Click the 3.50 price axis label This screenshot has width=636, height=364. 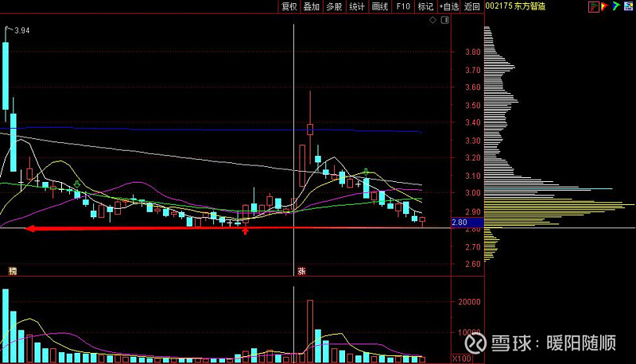[472, 105]
